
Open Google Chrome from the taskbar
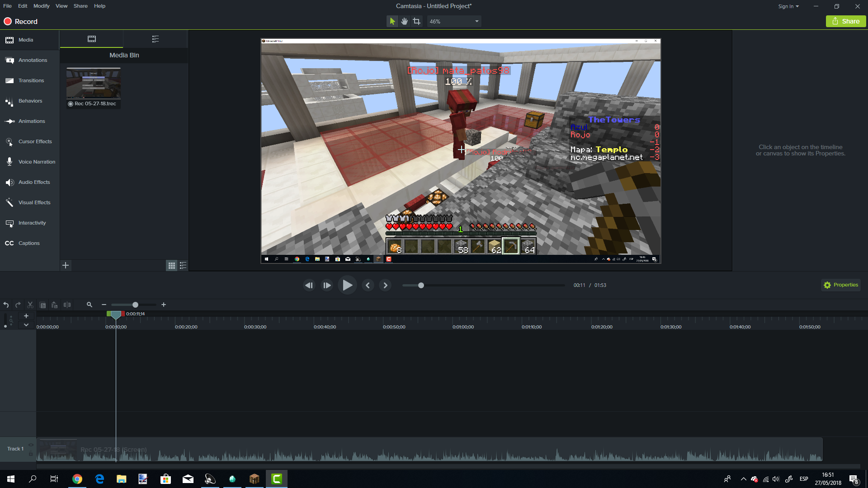(x=77, y=479)
